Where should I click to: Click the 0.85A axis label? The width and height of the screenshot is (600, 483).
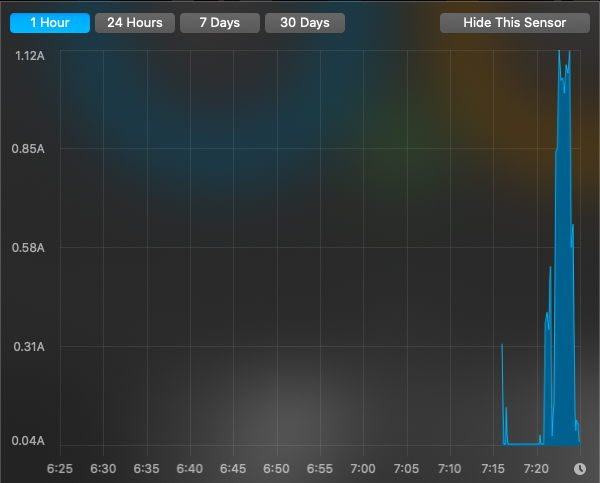(x=28, y=149)
